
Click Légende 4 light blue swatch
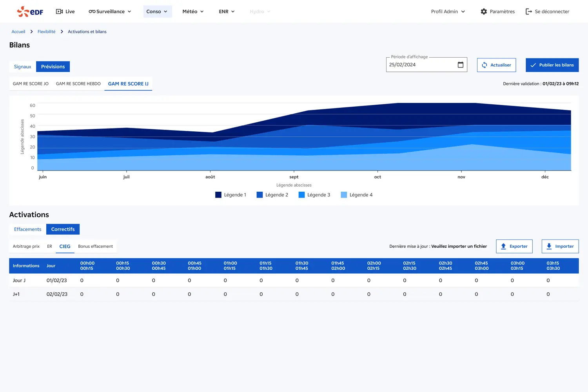click(344, 195)
